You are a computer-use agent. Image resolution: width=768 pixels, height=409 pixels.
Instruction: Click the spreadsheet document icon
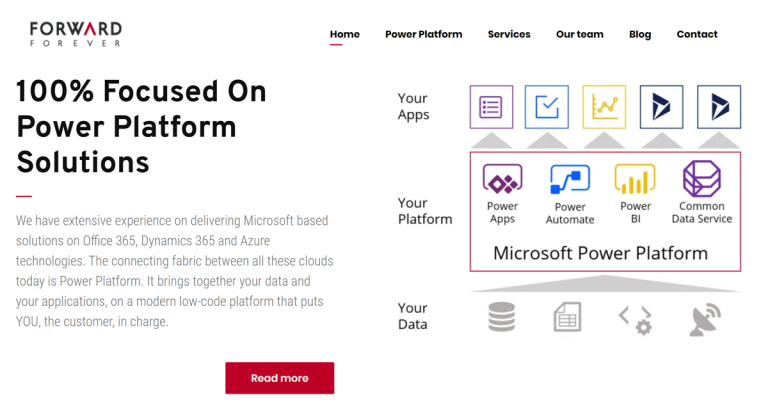tap(567, 317)
